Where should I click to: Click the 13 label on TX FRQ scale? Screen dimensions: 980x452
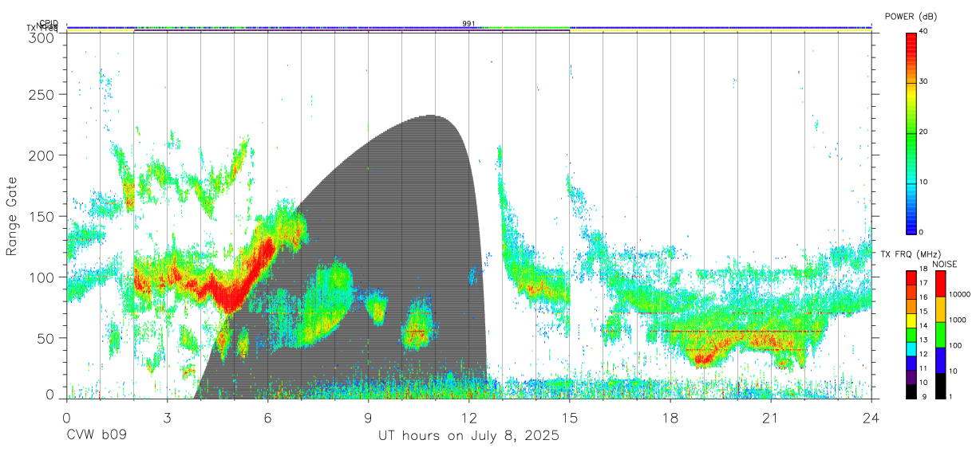tap(923, 340)
